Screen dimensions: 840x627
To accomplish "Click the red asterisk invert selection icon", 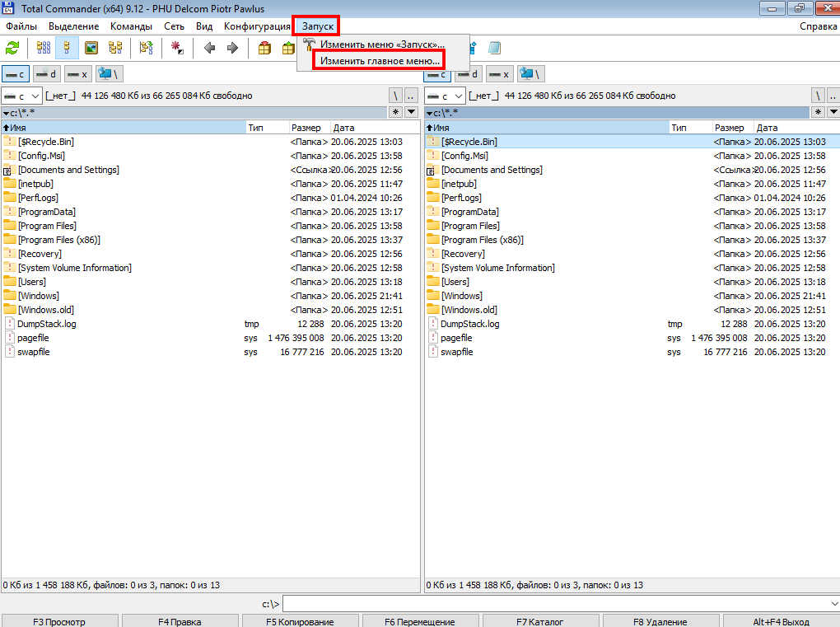I will [x=177, y=49].
